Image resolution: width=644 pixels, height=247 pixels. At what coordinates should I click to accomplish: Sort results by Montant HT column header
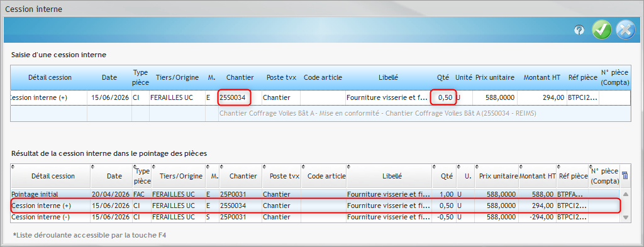pos(538,176)
